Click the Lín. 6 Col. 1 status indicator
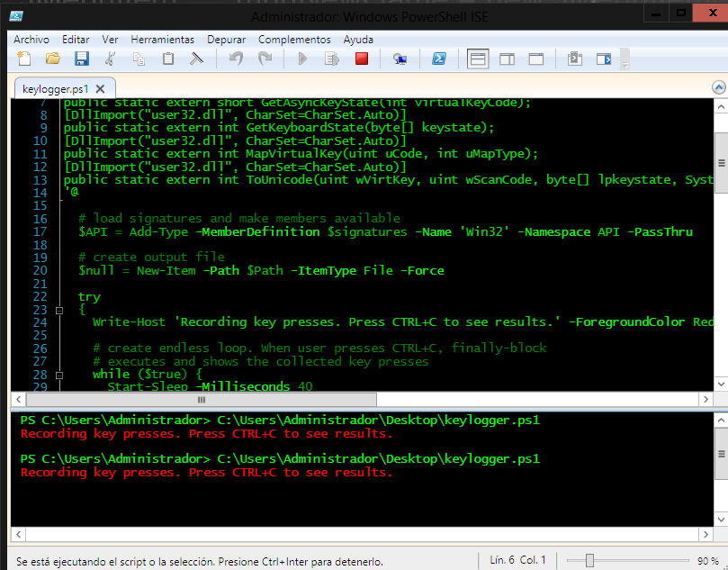Screen dimensions: 728x570 (x=517, y=560)
